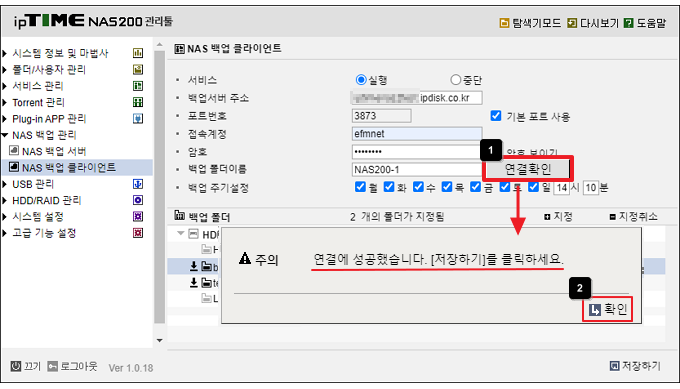Click the backup hour field showing 14

(562, 188)
